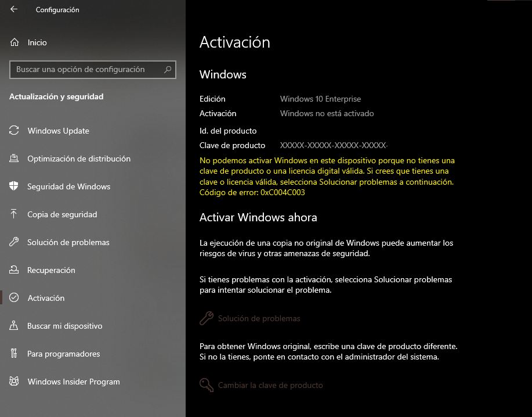Focus the Buscar una opción de configuración field

[93, 70]
